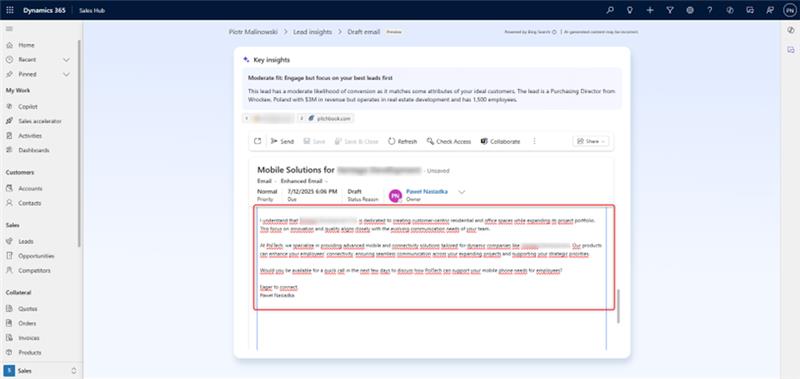Click Lead insights breadcrumb

pyautogui.click(x=312, y=32)
